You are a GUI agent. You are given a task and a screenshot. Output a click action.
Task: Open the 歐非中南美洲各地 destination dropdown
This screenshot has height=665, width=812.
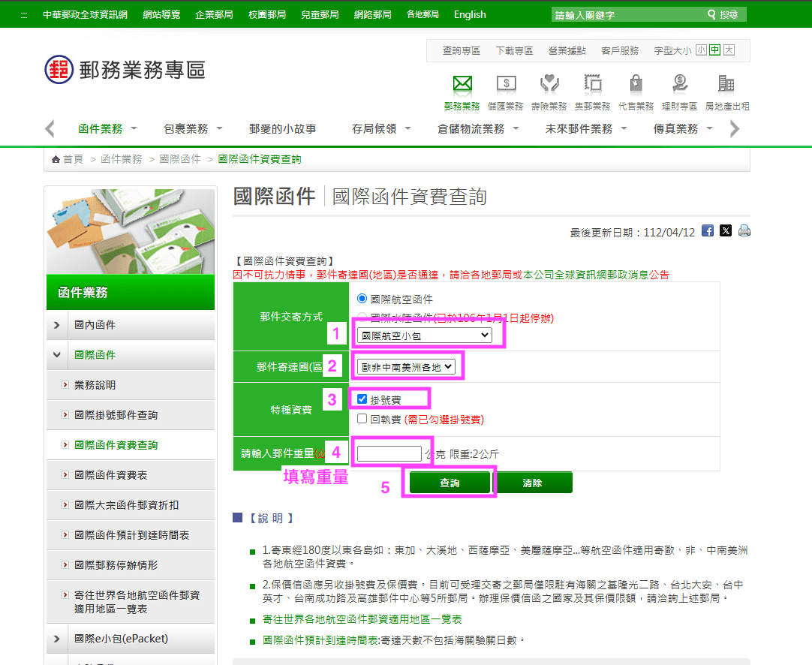tap(406, 367)
